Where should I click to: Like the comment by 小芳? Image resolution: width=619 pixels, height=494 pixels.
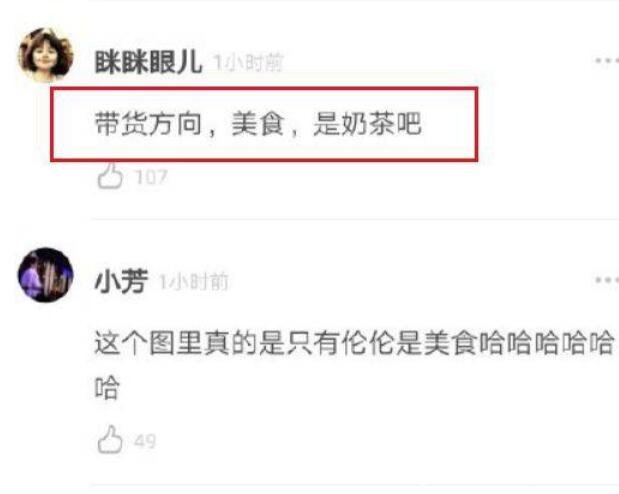[x=110, y=439]
